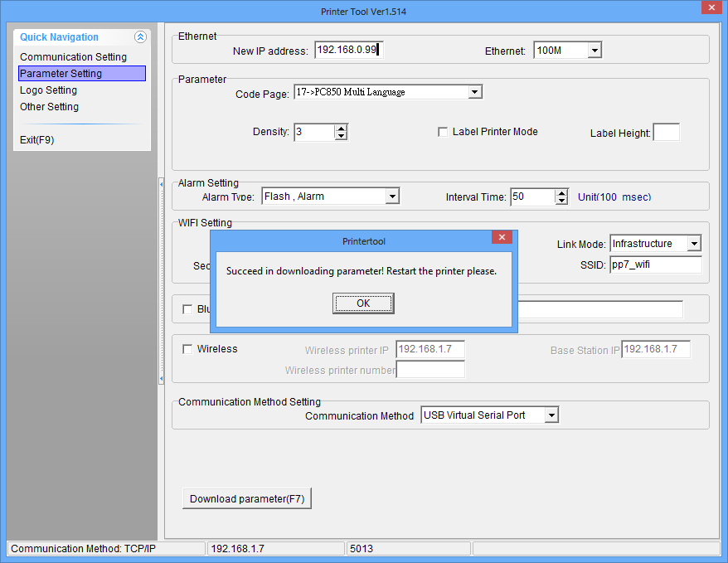
Task: Click Exit(F9) in navigation
Action: (x=36, y=140)
